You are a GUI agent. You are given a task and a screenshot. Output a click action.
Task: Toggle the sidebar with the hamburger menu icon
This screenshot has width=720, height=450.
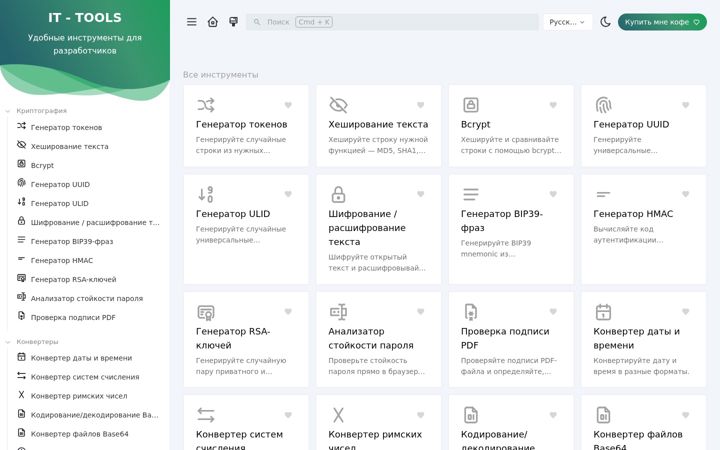(x=191, y=22)
